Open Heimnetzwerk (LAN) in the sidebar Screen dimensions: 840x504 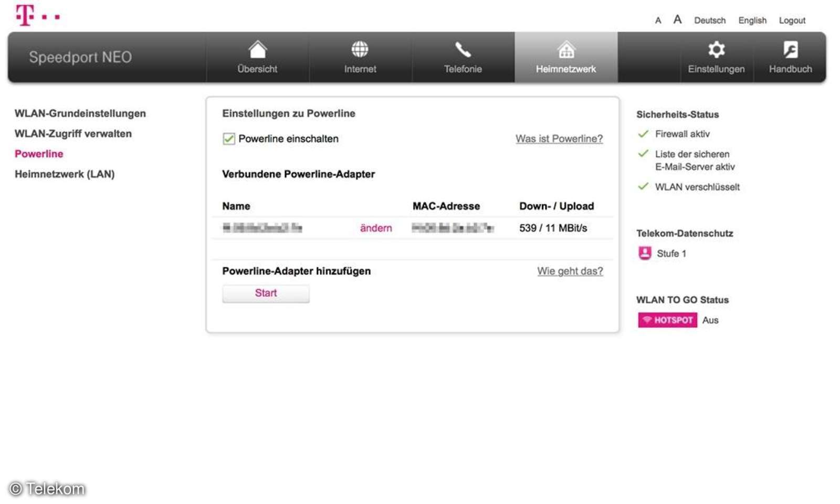pyautogui.click(x=65, y=174)
